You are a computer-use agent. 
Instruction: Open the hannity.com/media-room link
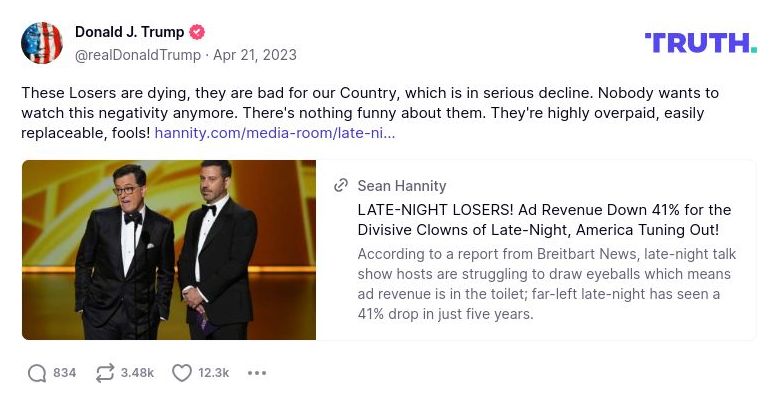275,132
